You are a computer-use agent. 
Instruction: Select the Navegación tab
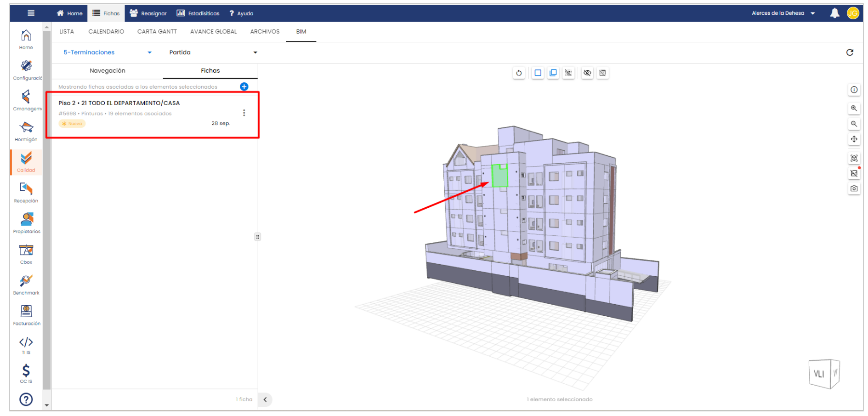tap(108, 71)
